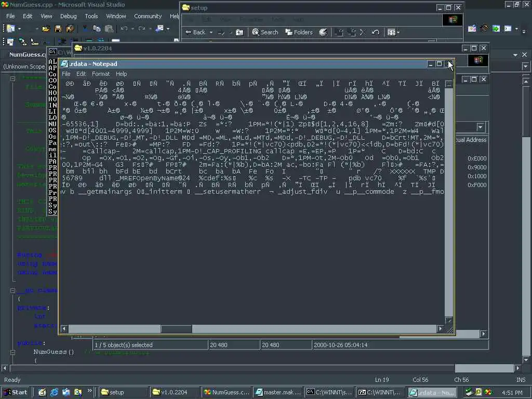Click Notepad vertical scrollbar up arrow
Viewport: 532px width, 399px height.
448,84
